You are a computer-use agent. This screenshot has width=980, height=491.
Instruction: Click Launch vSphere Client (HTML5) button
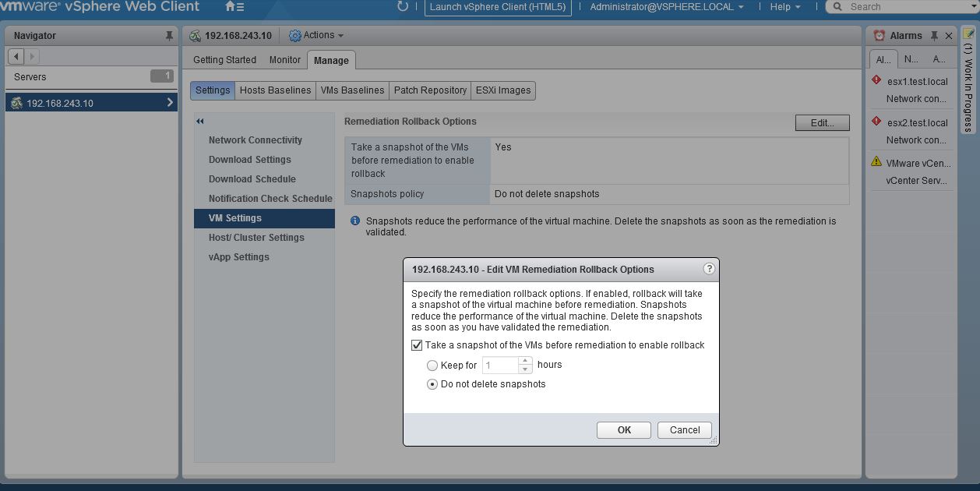499,7
